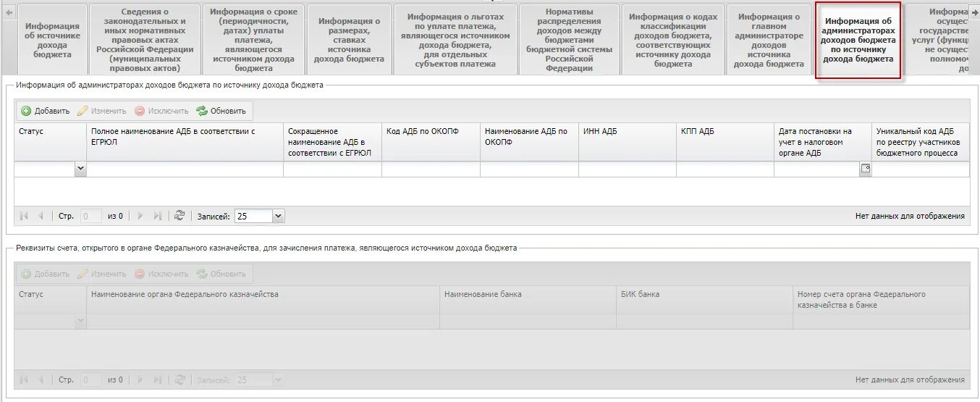The image size is (980, 402).
Task: Click the page number field in upper pager
Action: (92, 216)
